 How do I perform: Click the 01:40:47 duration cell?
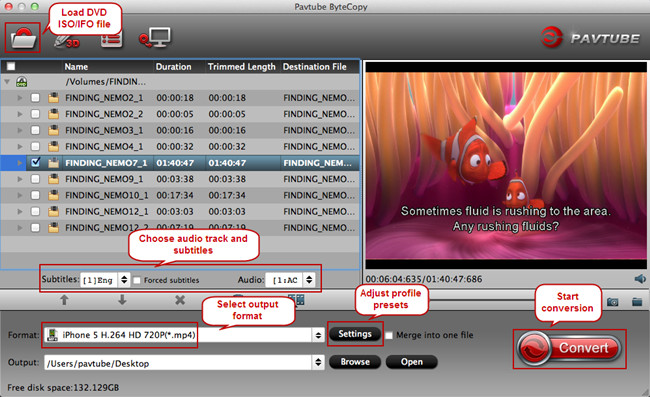pyautogui.click(x=175, y=163)
